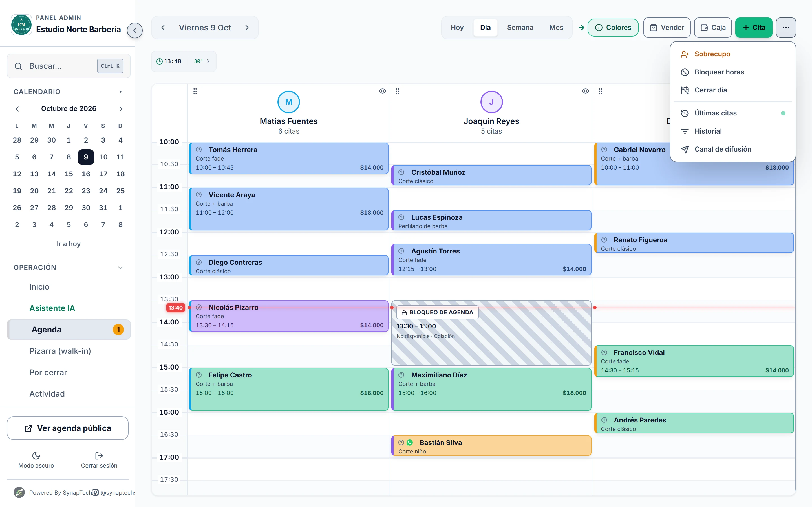Click the Buscar search field
This screenshot has height=507, width=812.
point(69,66)
